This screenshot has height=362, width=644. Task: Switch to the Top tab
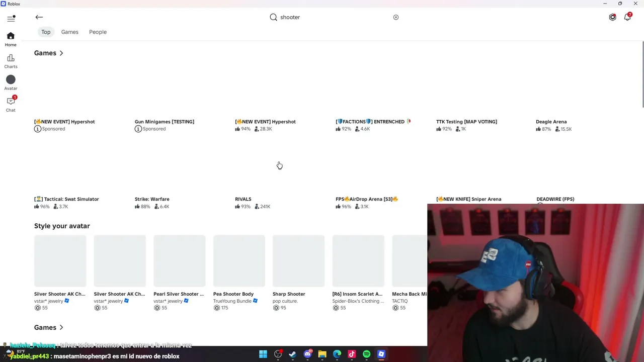point(46,32)
